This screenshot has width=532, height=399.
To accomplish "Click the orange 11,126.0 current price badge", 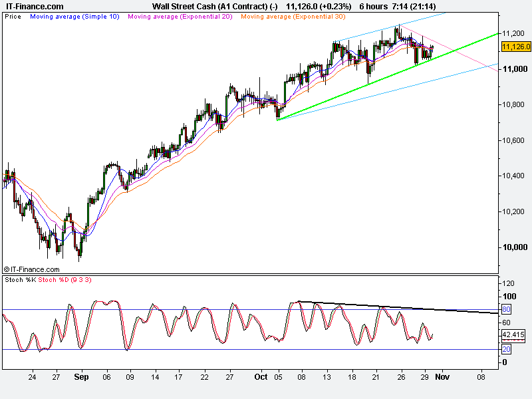I will pyautogui.click(x=516, y=47).
